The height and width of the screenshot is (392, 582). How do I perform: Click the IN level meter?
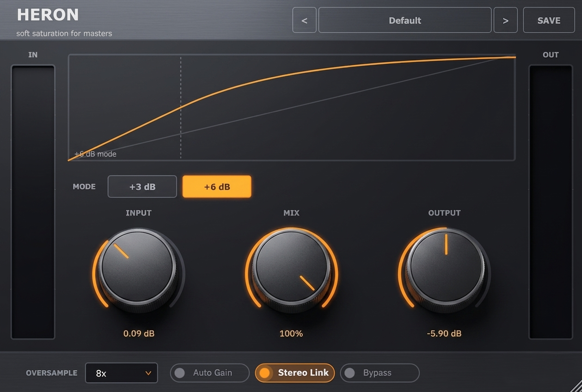pos(33,202)
